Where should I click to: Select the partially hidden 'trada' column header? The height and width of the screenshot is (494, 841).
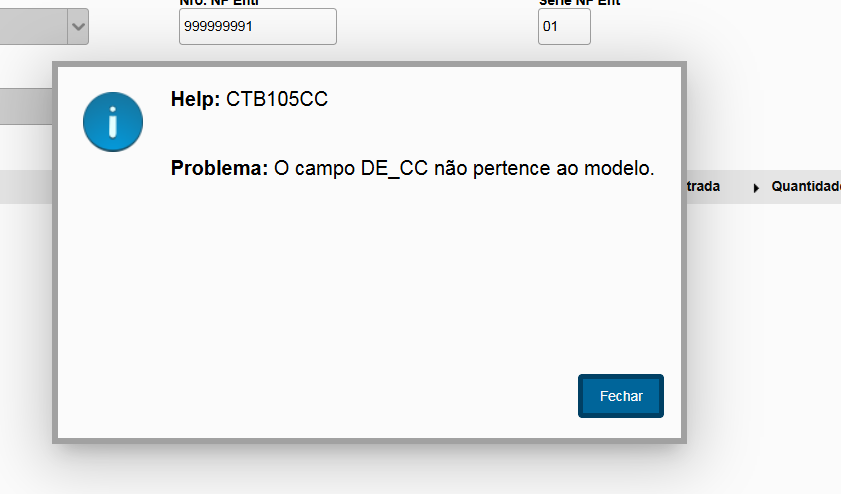click(703, 186)
